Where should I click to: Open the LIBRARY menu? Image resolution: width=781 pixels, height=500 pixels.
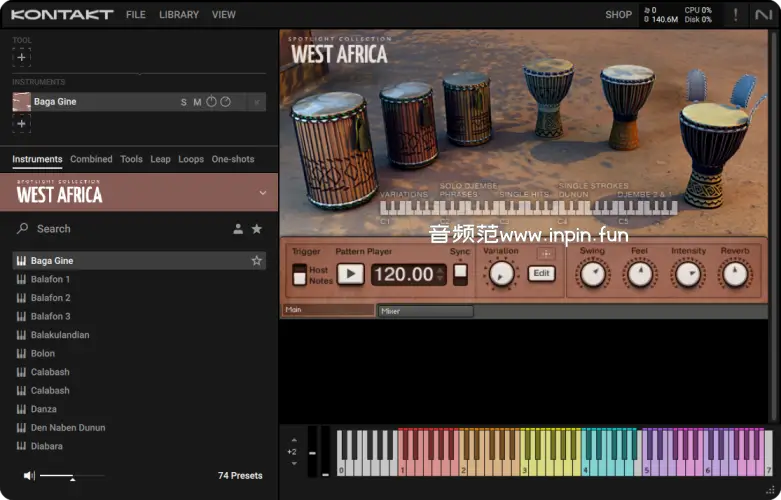pos(179,15)
